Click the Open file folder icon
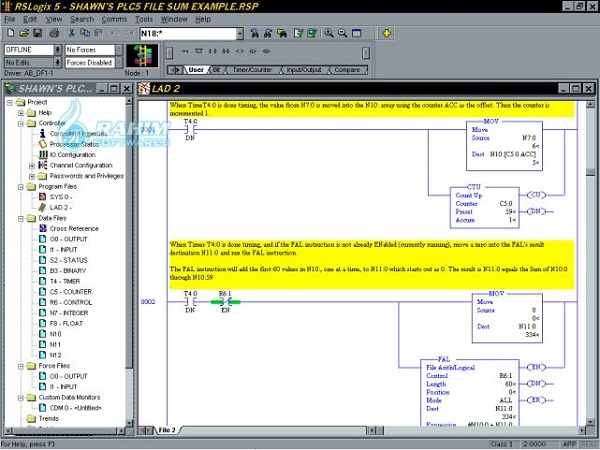 (x=23, y=33)
